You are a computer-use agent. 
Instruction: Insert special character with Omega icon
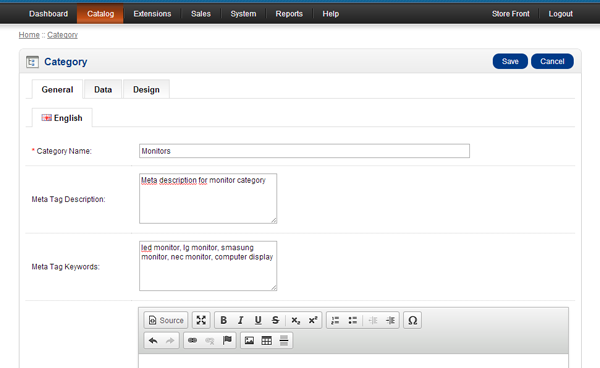click(x=412, y=320)
